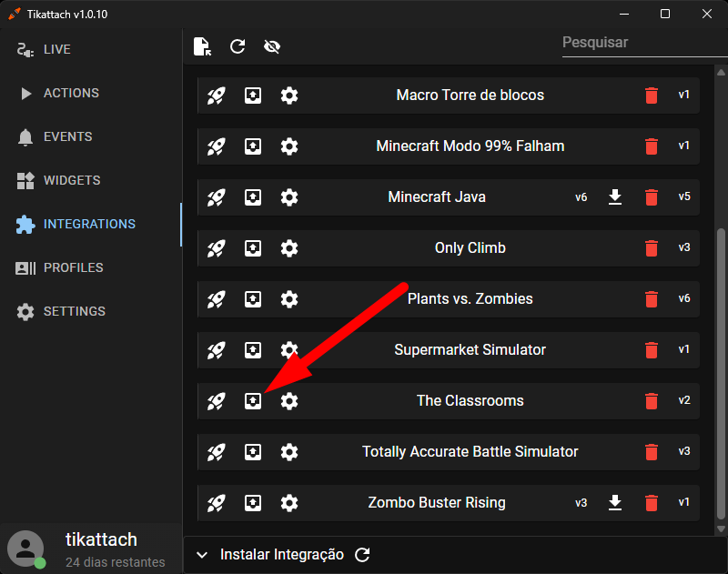Click the Only Climb integration name

470,248
